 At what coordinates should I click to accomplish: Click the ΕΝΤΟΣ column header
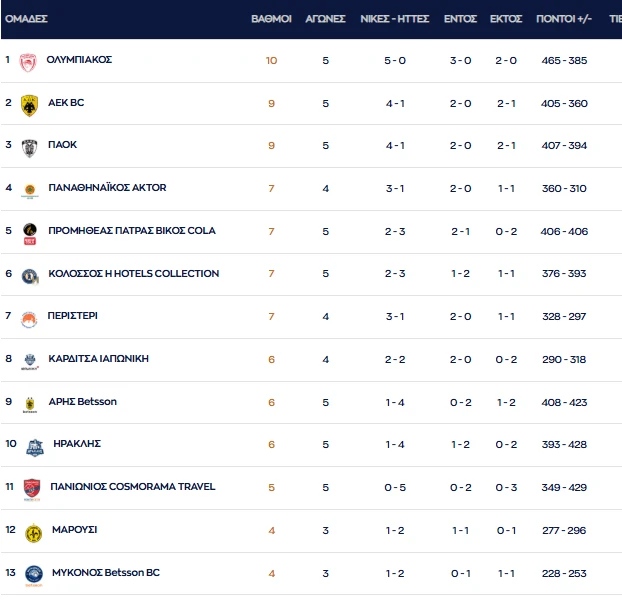[460, 19]
